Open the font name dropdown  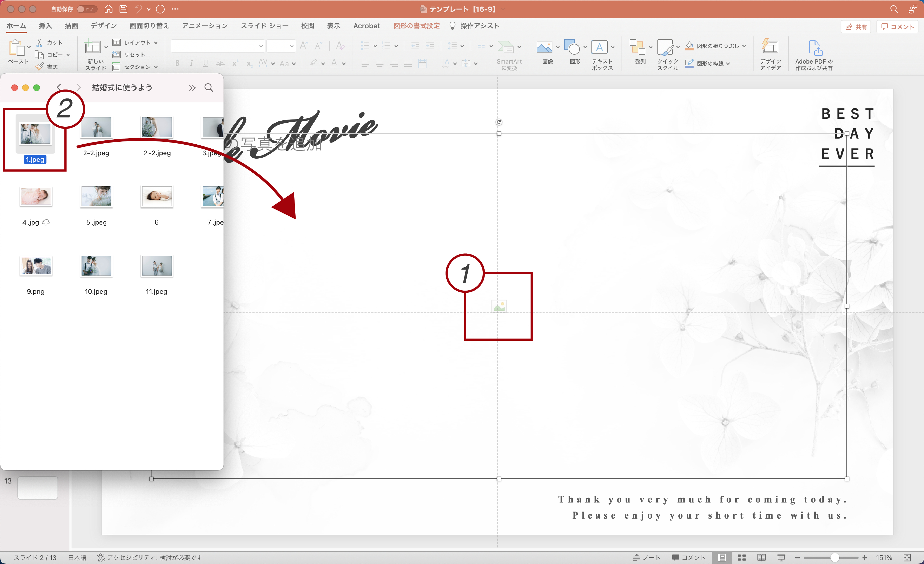[x=260, y=46]
